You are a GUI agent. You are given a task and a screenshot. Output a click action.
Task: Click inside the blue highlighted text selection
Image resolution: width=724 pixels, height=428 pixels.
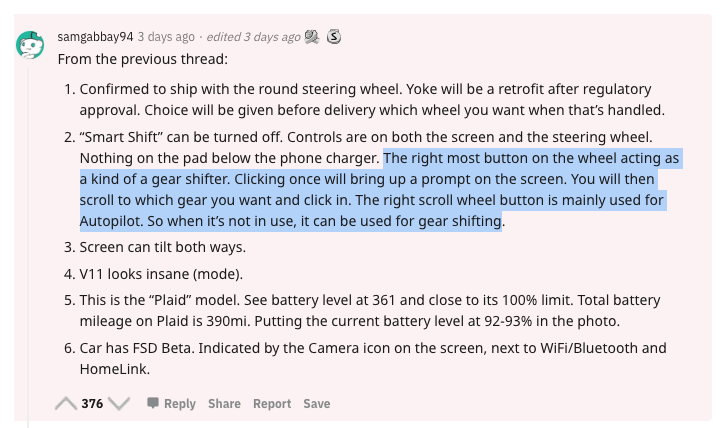tap(372, 190)
